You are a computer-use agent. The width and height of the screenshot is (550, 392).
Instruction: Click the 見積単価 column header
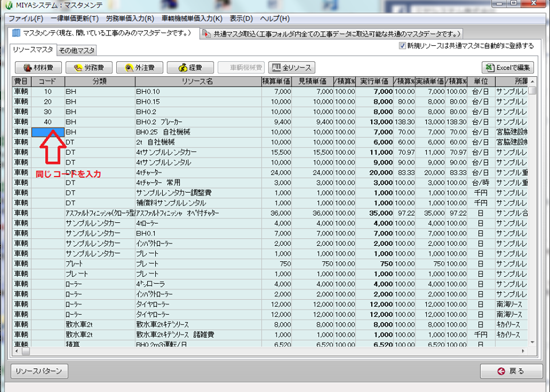(x=313, y=81)
